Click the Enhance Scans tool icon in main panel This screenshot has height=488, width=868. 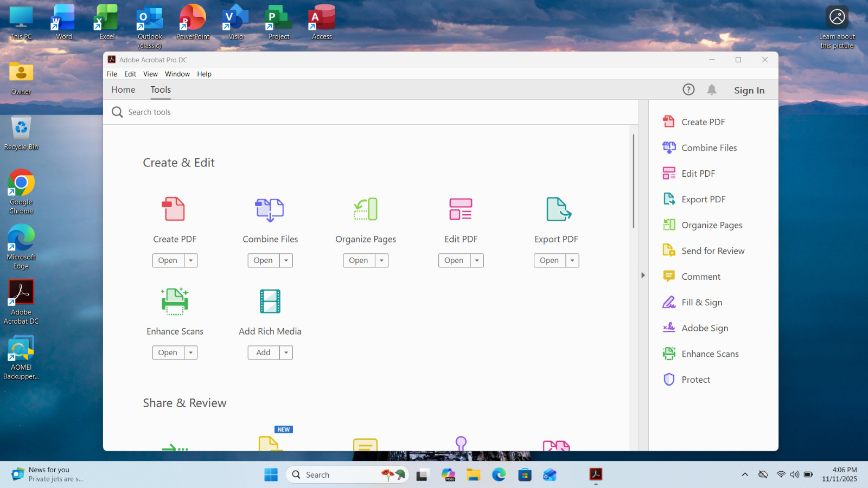pyautogui.click(x=175, y=301)
